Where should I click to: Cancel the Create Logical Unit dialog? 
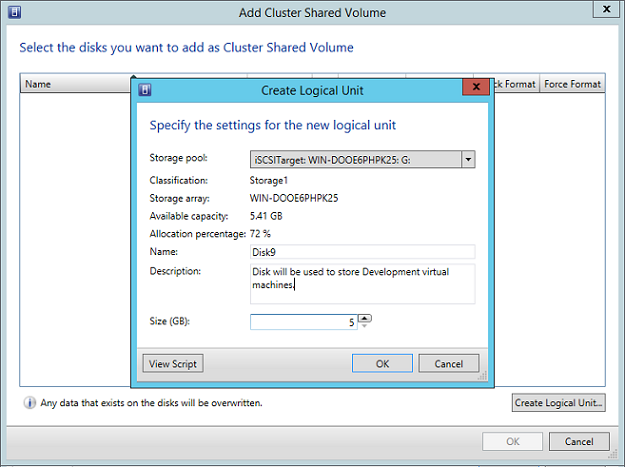click(x=448, y=363)
